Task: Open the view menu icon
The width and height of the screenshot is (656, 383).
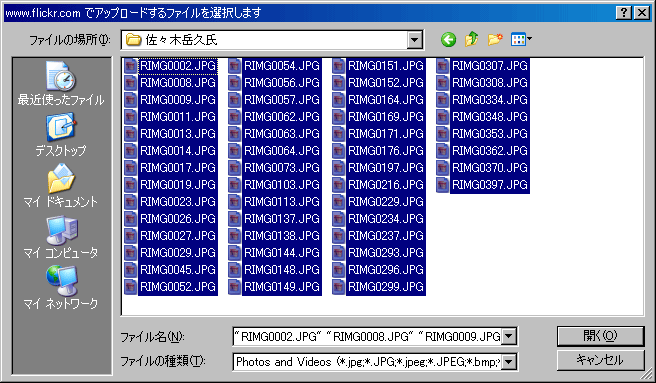Action: (521, 39)
